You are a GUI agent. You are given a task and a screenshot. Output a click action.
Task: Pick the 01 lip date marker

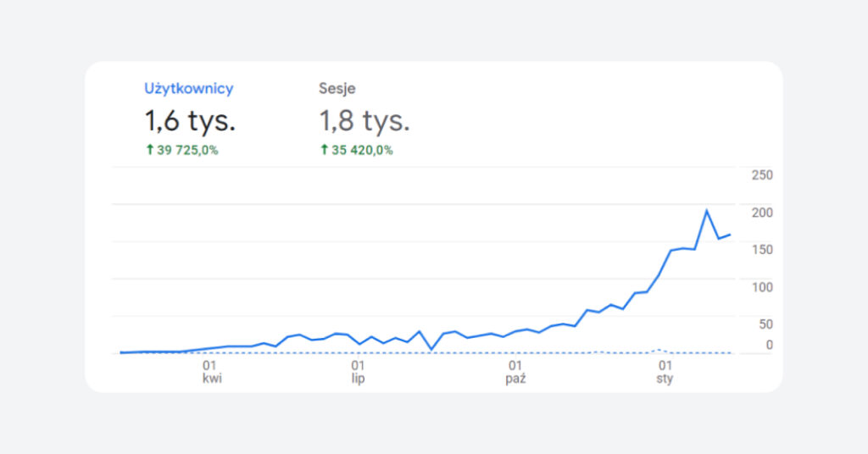(359, 372)
